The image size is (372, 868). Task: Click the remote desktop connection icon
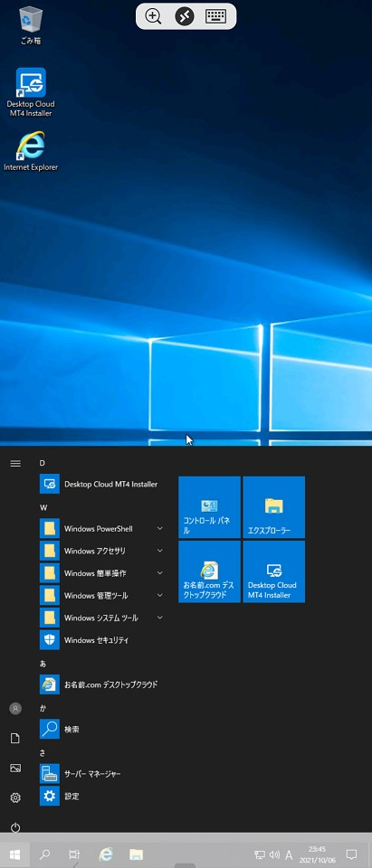(x=185, y=16)
